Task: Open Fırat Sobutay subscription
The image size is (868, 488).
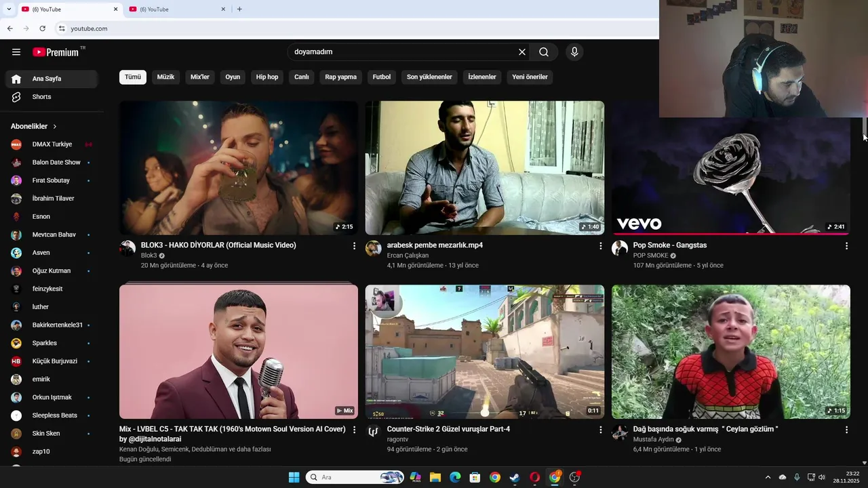Action: (x=52, y=180)
